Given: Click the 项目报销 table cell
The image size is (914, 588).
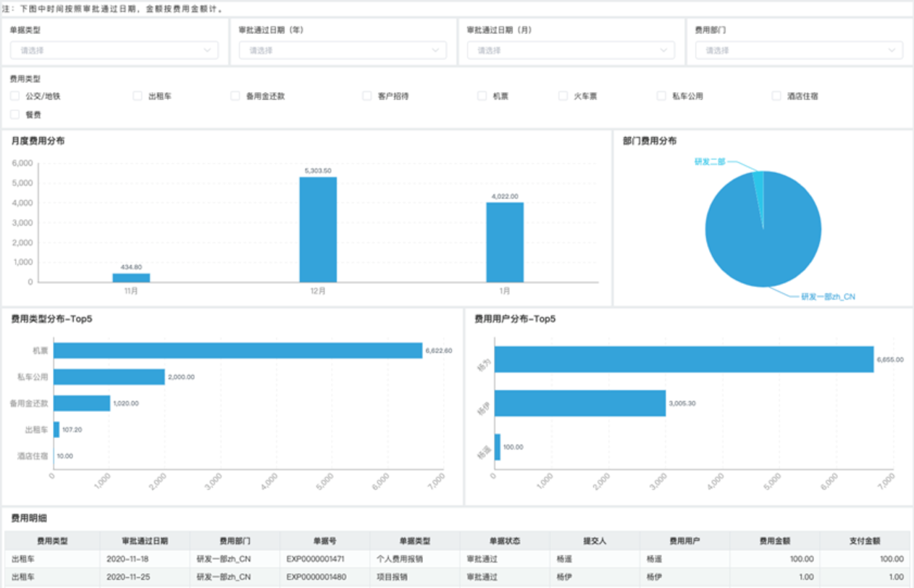Looking at the screenshot, I should click(x=392, y=577).
